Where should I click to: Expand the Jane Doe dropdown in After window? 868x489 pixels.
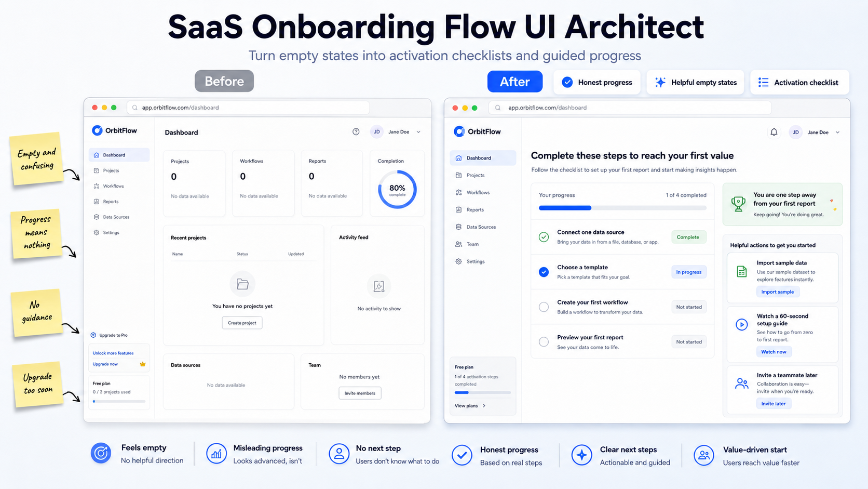point(837,133)
